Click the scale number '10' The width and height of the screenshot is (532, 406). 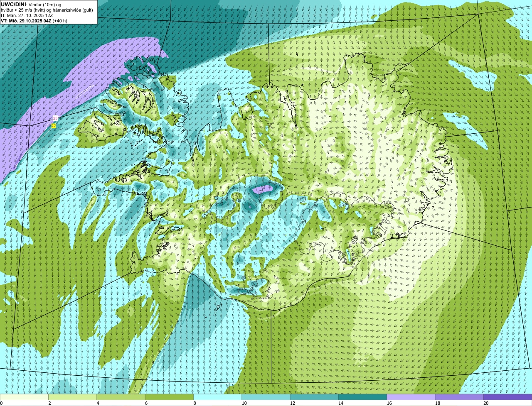(244, 403)
